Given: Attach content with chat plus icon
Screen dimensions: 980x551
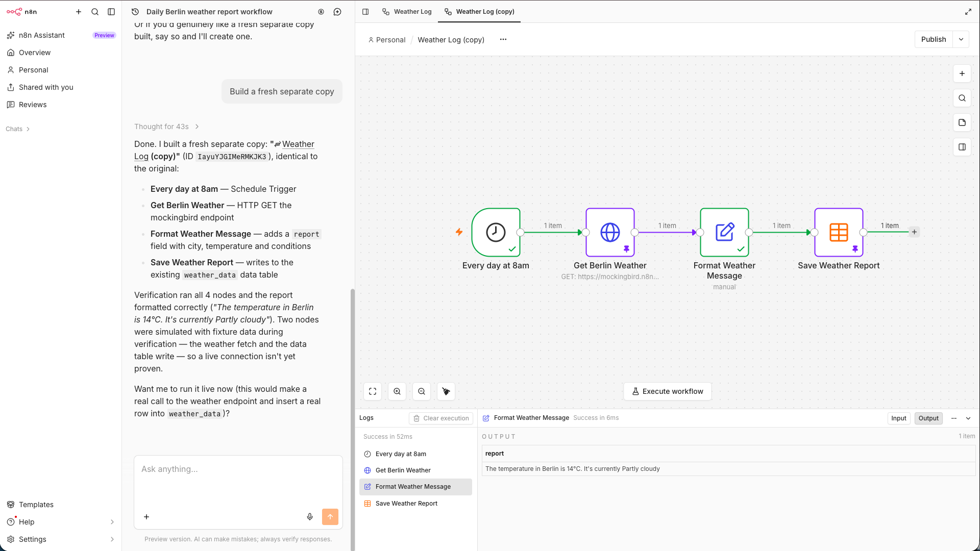Looking at the screenshot, I should (x=146, y=517).
